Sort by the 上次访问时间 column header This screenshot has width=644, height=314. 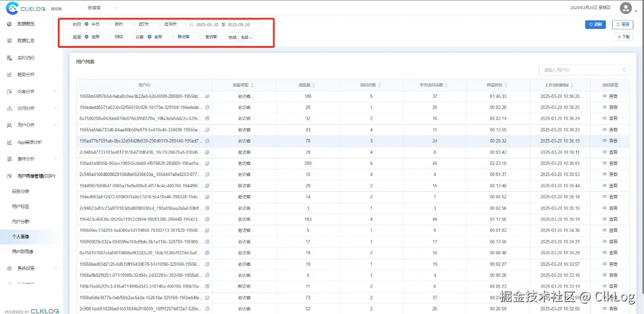[x=560, y=85]
